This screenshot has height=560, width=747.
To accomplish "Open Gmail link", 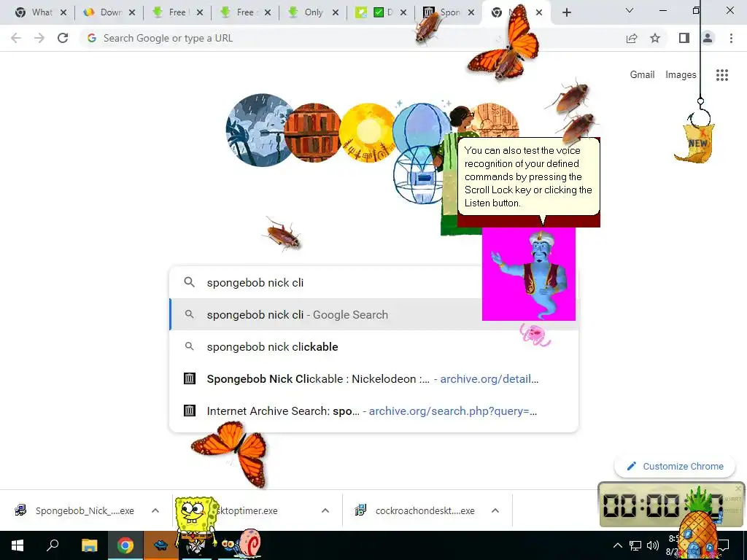I will coord(642,75).
